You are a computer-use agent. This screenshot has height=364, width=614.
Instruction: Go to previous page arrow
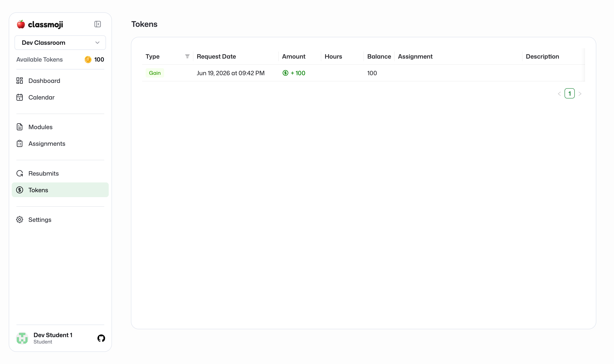point(559,94)
